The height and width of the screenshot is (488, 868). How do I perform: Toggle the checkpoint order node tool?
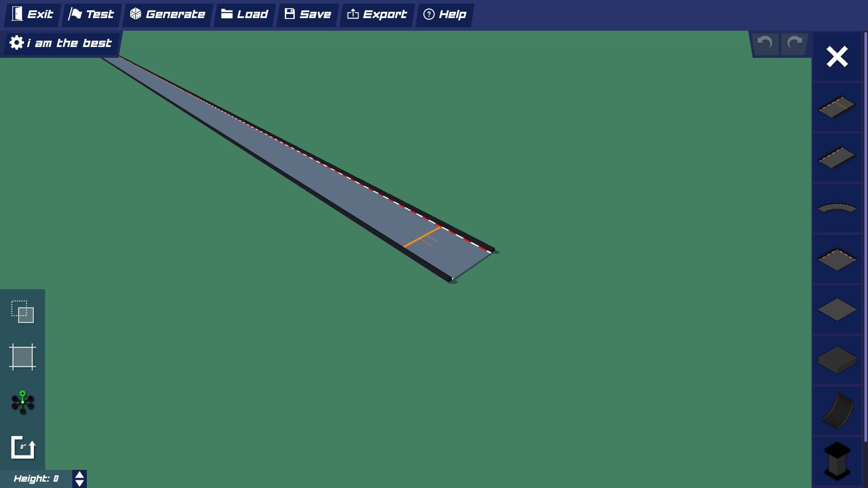click(x=23, y=402)
